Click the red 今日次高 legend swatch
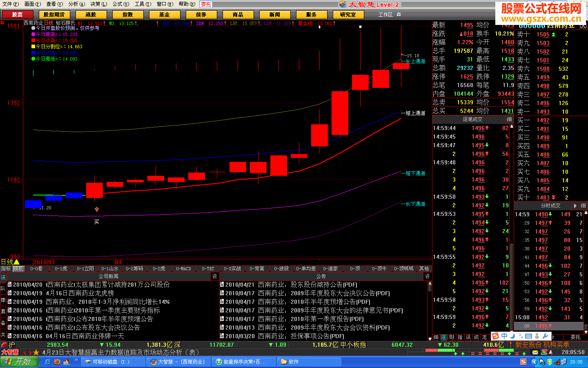The width and height of the screenshot is (588, 368). pyautogui.click(x=33, y=40)
